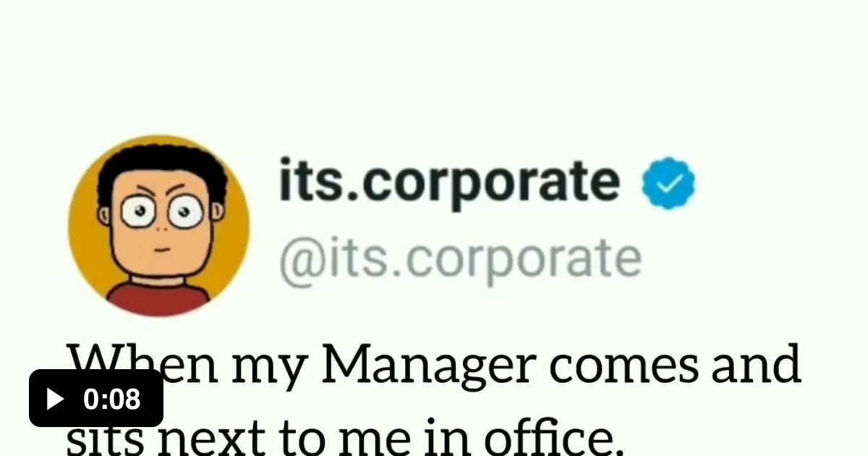
Task: Open the grey @its.corporate handle
Action: tap(460, 258)
